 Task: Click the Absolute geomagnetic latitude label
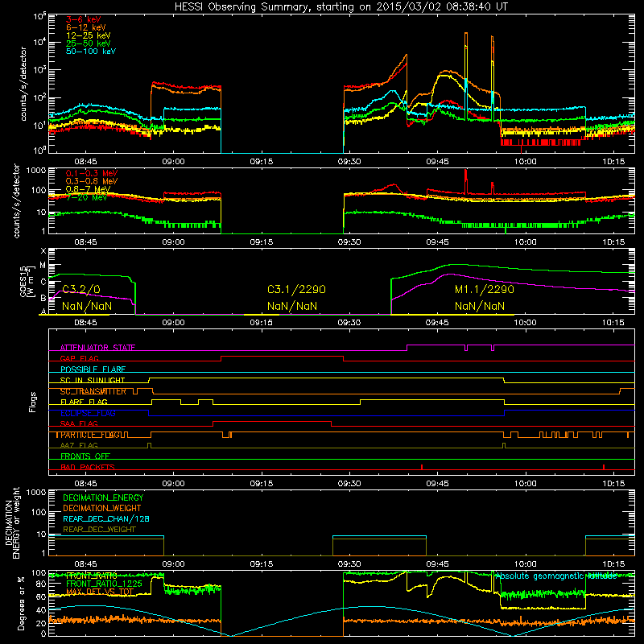pyautogui.click(x=555, y=576)
